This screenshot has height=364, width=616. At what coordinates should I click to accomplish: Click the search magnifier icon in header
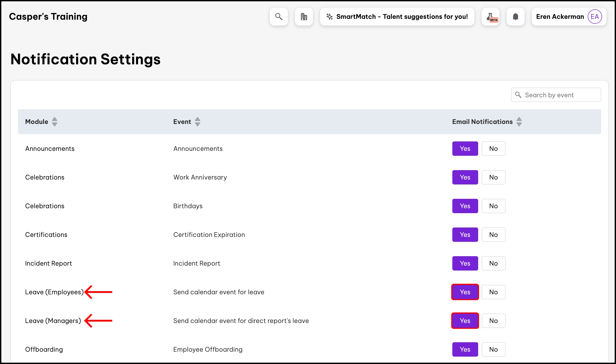[x=279, y=17]
